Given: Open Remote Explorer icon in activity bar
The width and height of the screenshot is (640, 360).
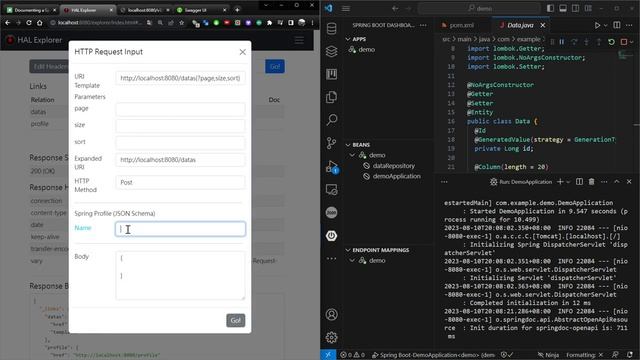Looking at the screenshot, I should tap(331, 189).
